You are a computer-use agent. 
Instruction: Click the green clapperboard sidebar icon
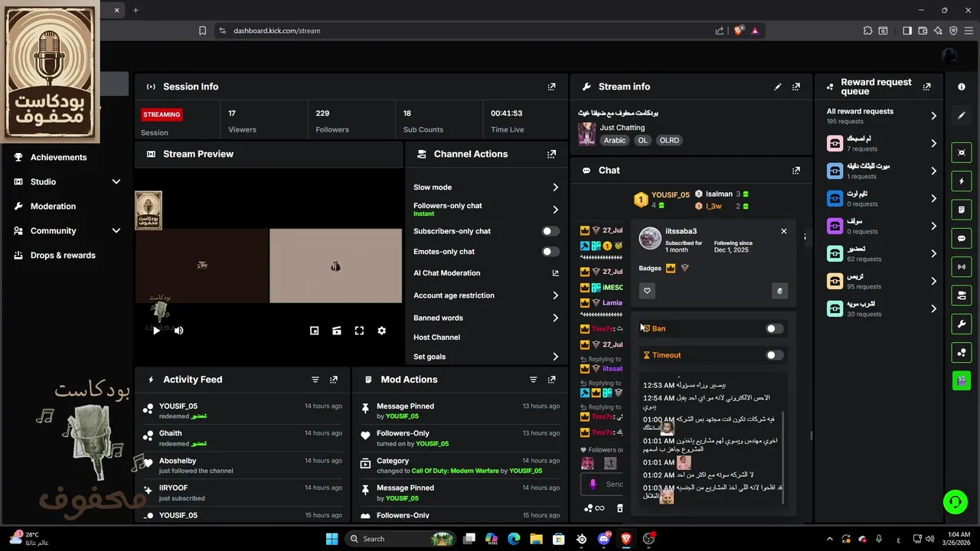[962, 380]
